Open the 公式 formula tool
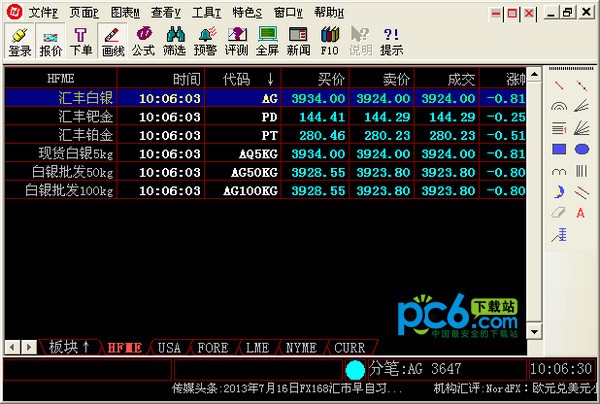The height and width of the screenshot is (404, 600). [x=143, y=41]
